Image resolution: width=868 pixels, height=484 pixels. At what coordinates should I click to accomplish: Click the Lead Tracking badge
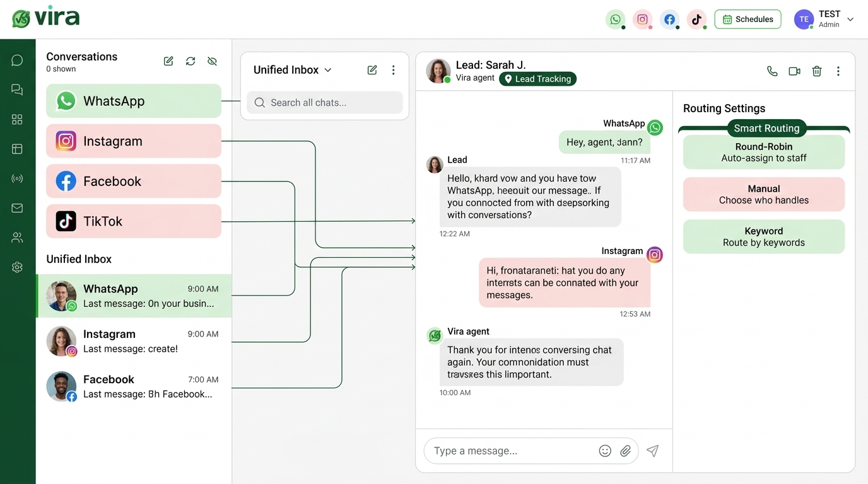point(537,79)
